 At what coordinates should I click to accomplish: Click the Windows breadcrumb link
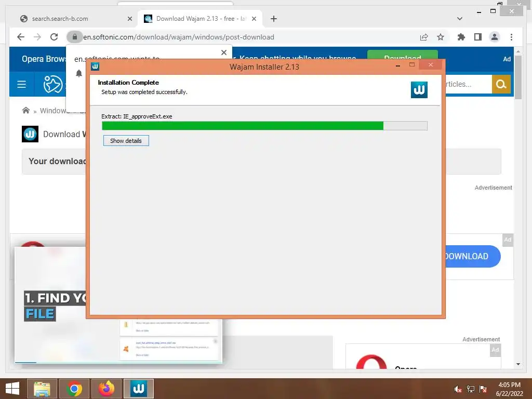click(53, 111)
